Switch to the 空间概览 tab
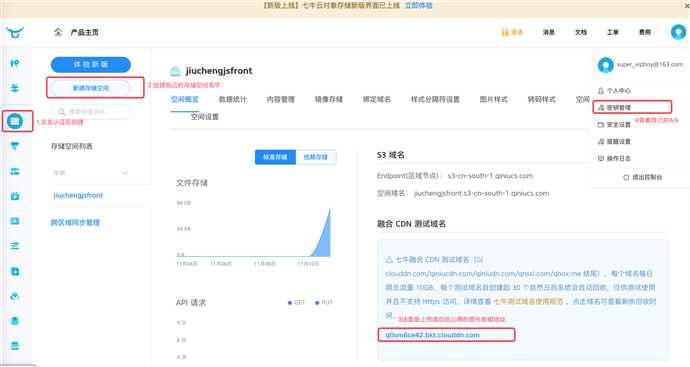Screen dimensions: 690x367 [x=185, y=99]
